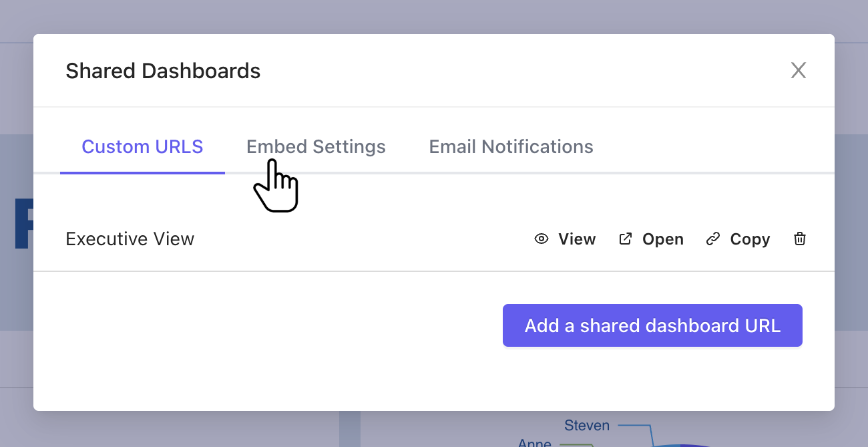Delete Executive View with trash icon
The width and height of the screenshot is (868, 447).
point(800,239)
